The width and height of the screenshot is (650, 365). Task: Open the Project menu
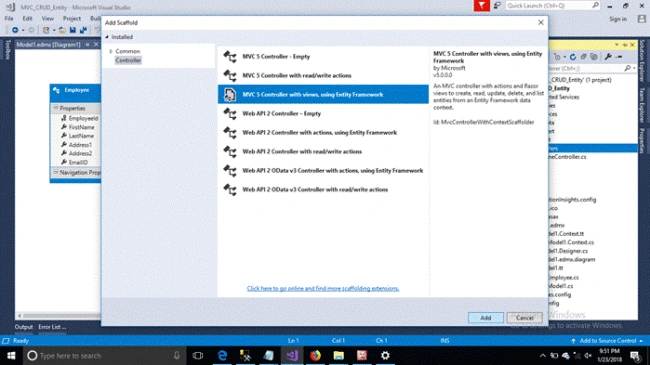(72, 19)
